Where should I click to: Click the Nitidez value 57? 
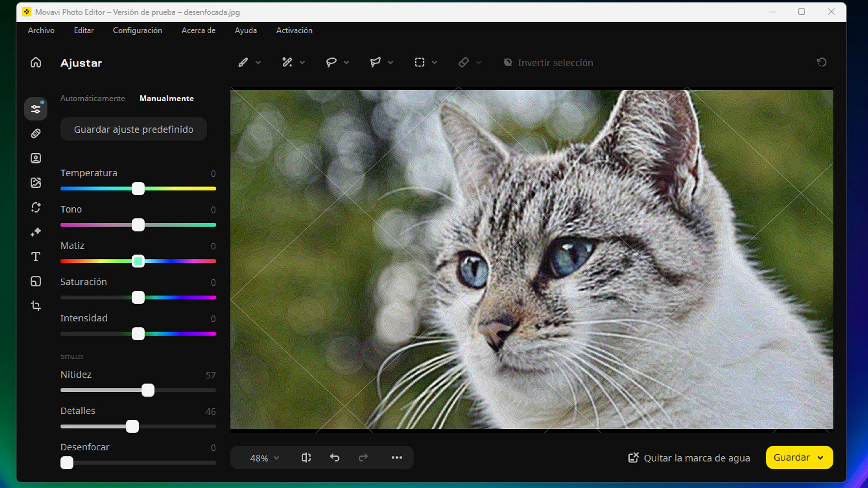211,375
